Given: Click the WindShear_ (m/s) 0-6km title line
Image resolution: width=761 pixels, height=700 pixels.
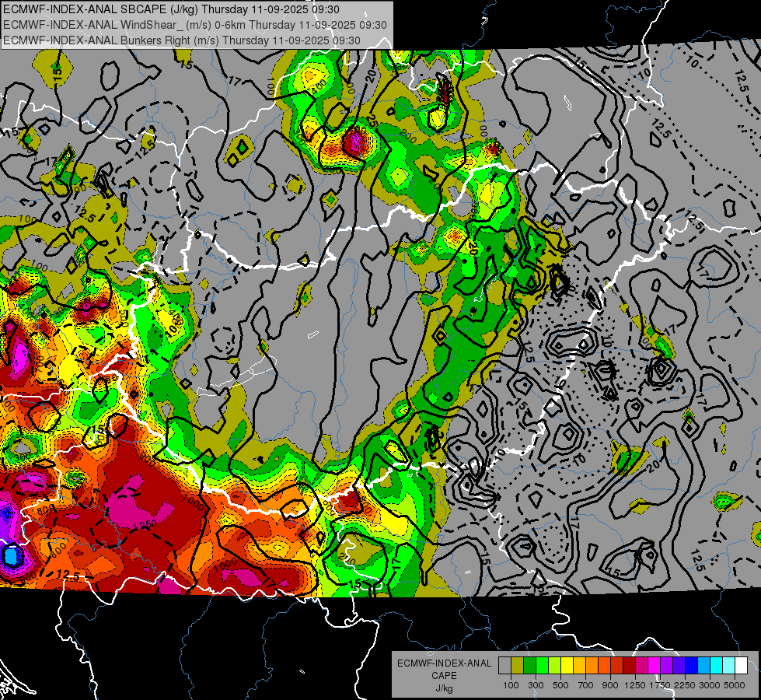Looking at the screenshot, I should point(194,25).
